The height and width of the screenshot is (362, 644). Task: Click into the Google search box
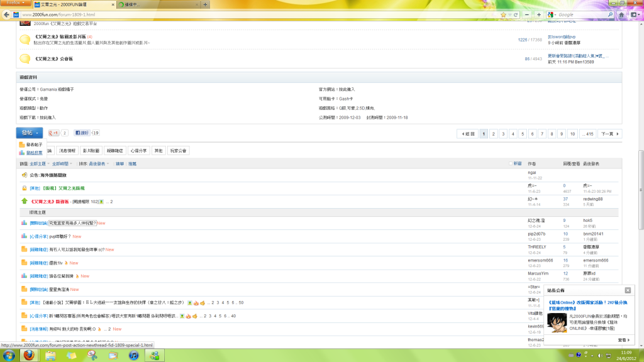(580, 14)
